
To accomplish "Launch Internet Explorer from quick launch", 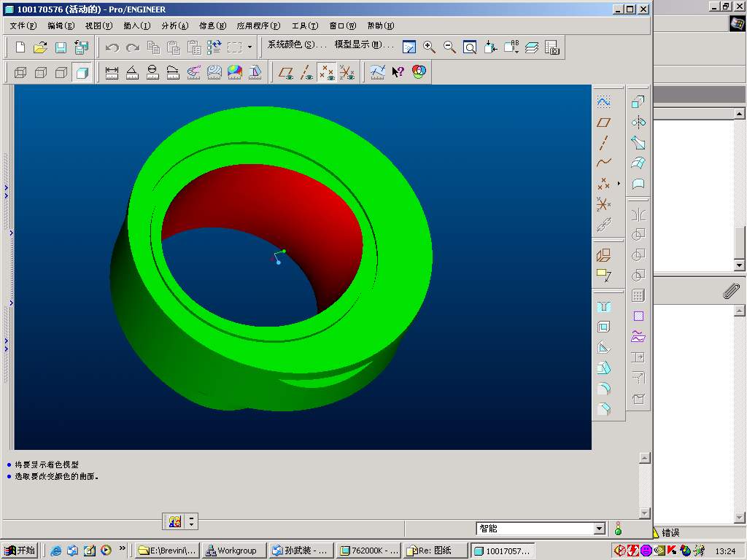I will click(55, 551).
